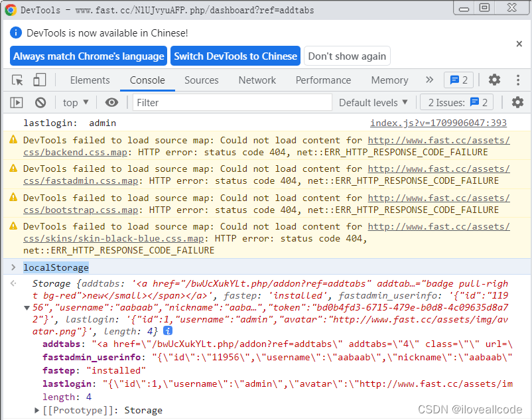Collapse the Storage object with the triangle
The image size is (532, 420).
27,308
